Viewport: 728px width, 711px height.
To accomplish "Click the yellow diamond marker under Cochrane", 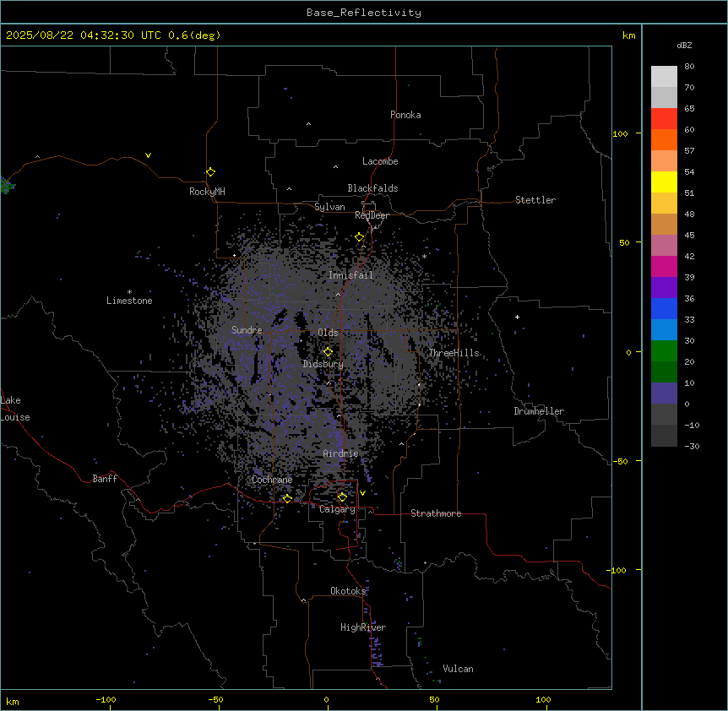I will coord(287,498).
